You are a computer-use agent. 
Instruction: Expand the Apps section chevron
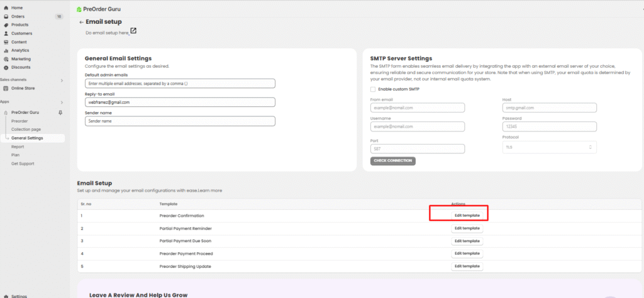62,102
